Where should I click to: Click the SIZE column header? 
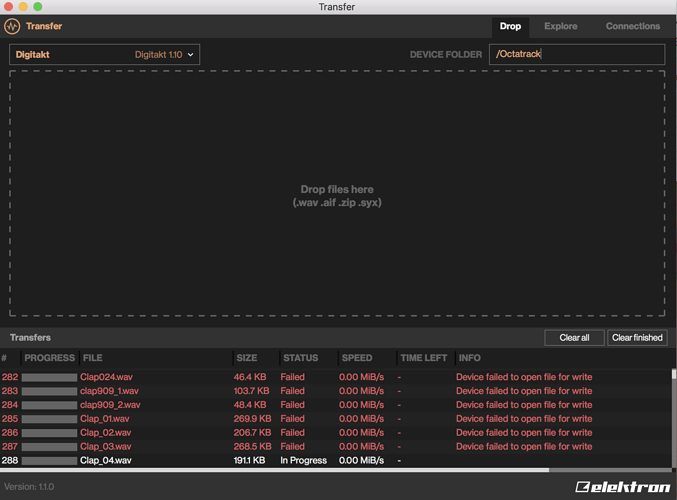click(246, 358)
